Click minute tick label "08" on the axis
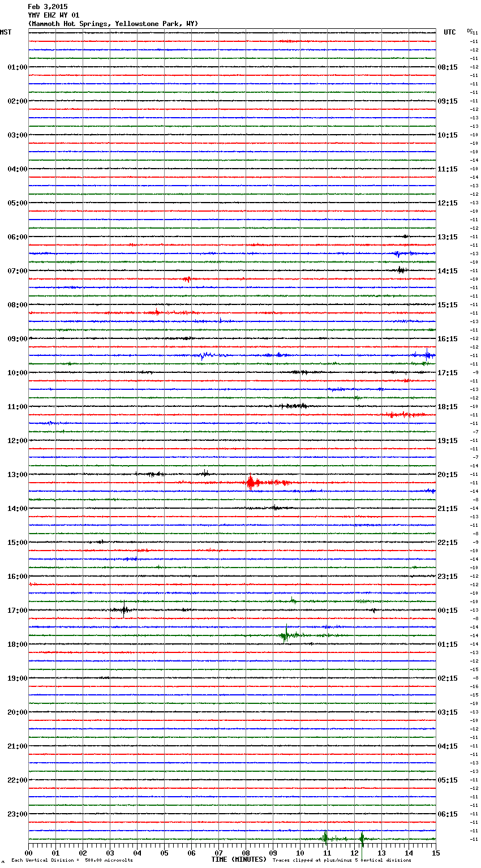 pyautogui.click(x=246, y=853)
